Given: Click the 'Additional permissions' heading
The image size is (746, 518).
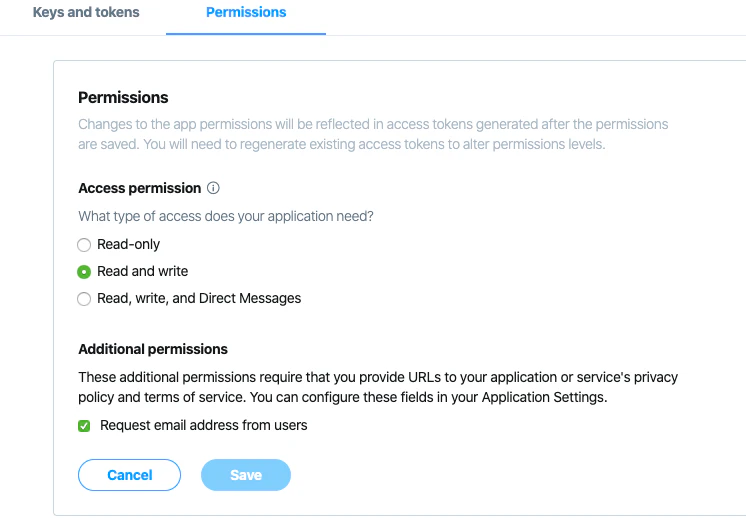Looking at the screenshot, I should pos(153,349).
